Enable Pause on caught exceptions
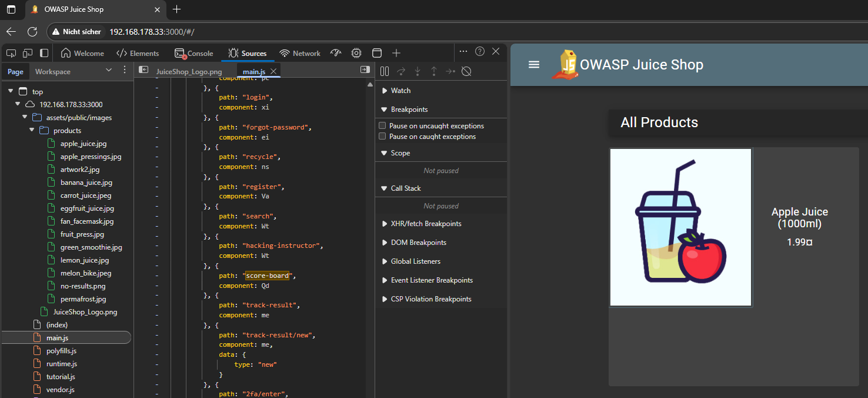868x398 pixels. pos(382,137)
